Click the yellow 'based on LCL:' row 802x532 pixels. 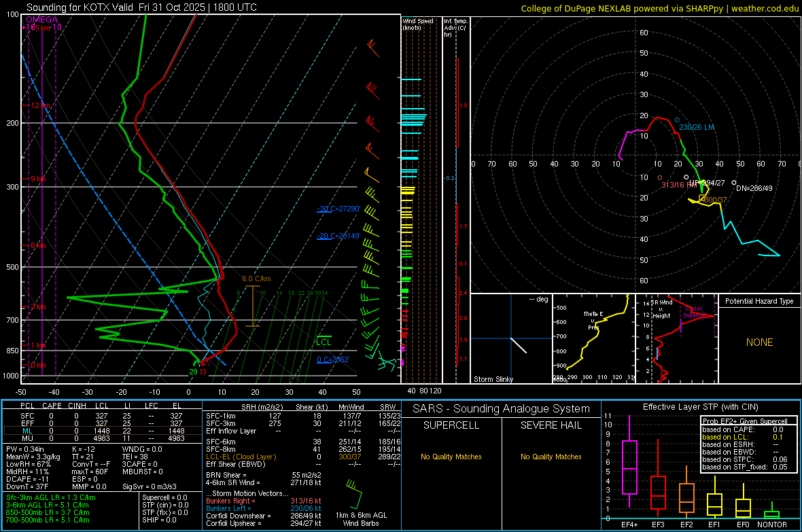pyautogui.click(x=743, y=437)
